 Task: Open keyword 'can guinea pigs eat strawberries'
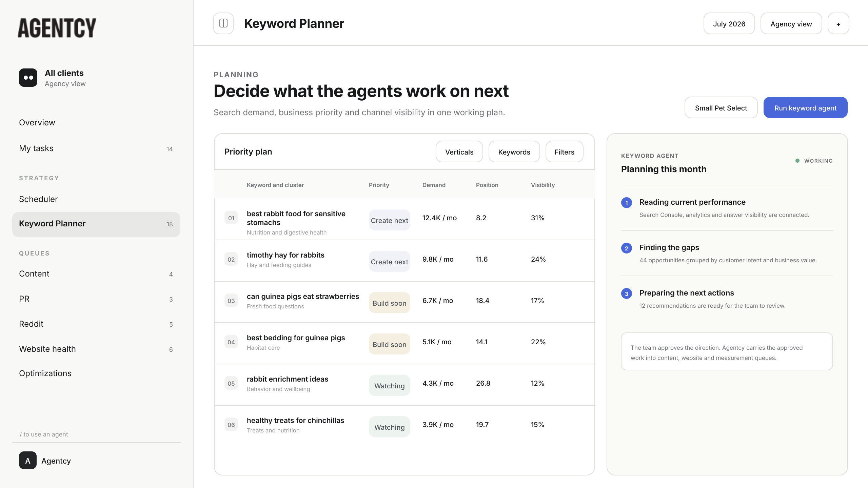point(303,296)
